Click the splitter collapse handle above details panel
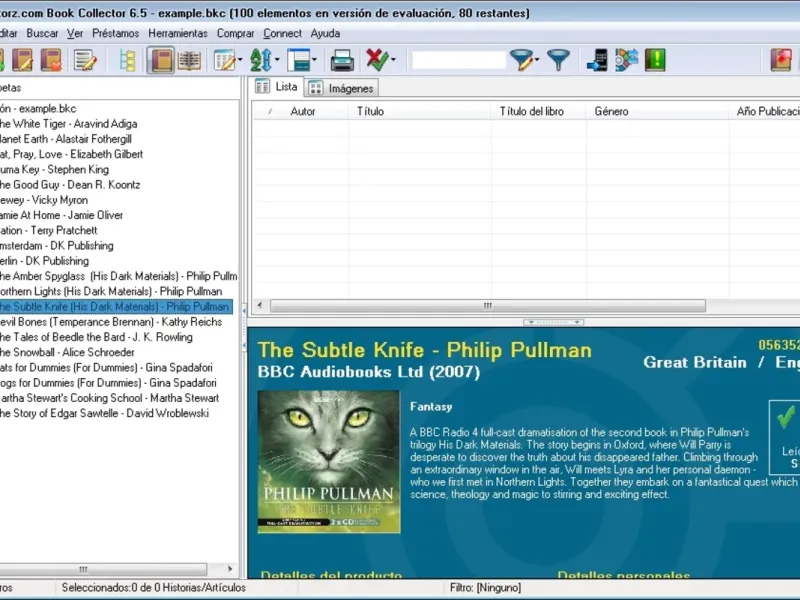This screenshot has height=600, width=800. [x=554, y=322]
